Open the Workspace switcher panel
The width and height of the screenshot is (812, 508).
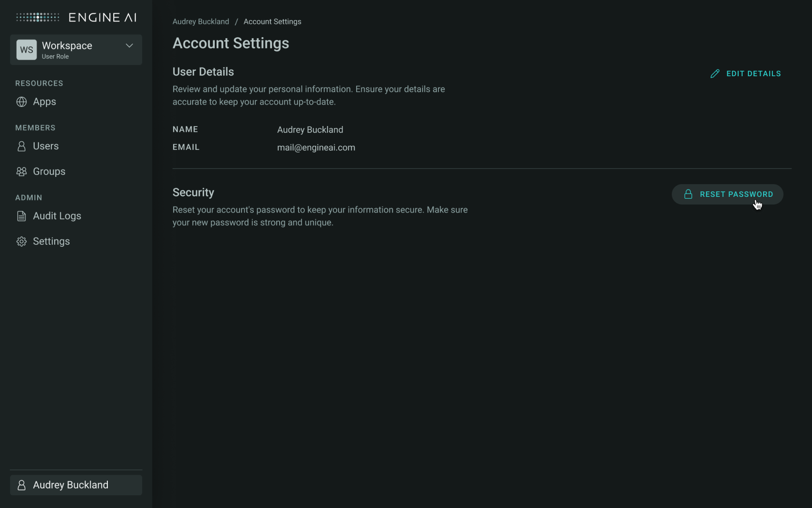pos(76,50)
